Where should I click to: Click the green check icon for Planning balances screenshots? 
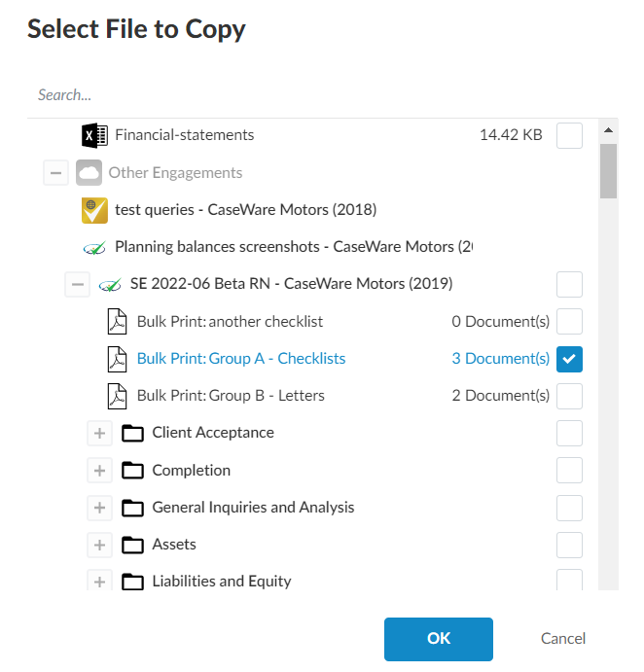94,247
